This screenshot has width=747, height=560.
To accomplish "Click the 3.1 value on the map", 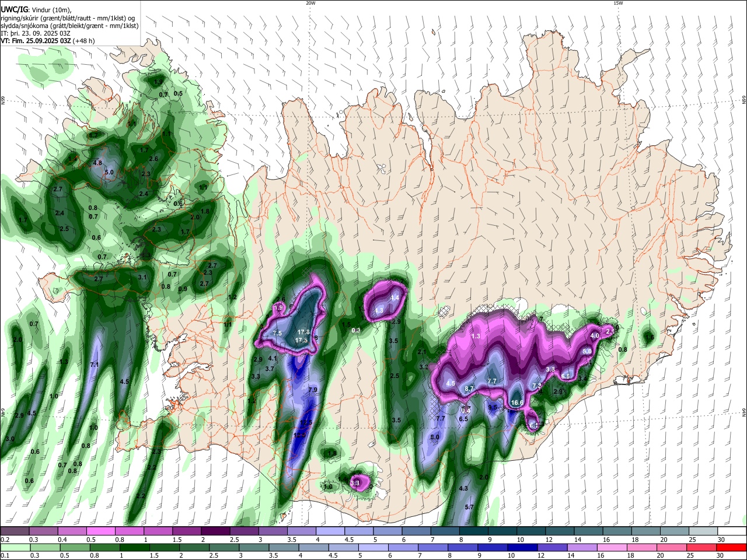I will tap(142, 277).
